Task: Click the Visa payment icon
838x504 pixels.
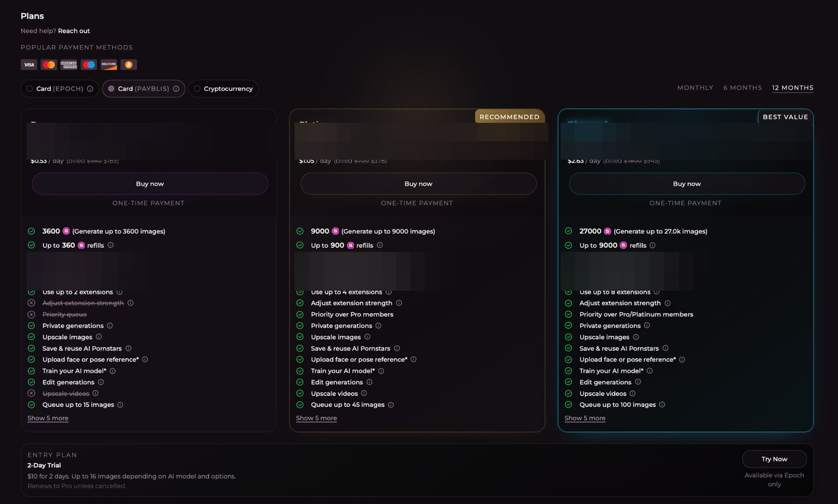Action: pyautogui.click(x=29, y=65)
